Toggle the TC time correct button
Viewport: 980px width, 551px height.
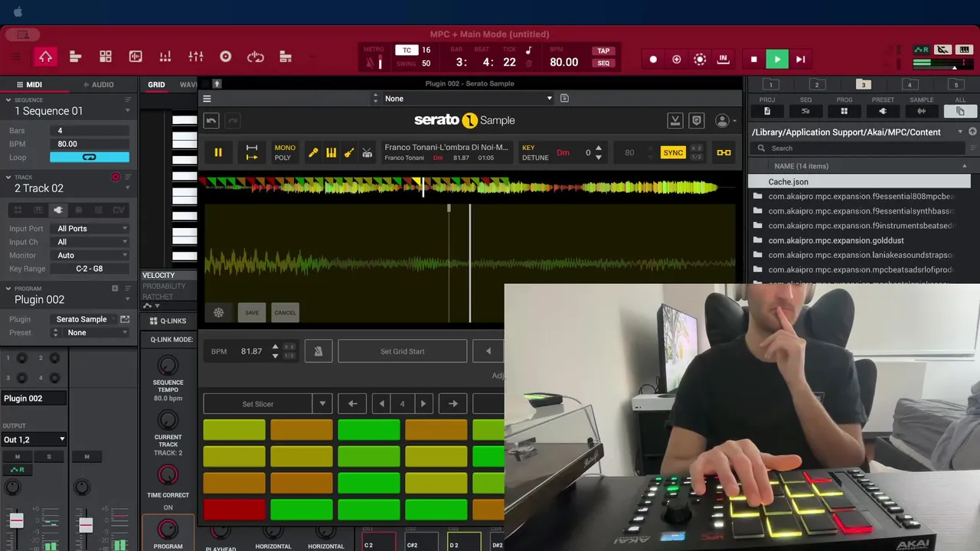[407, 51]
